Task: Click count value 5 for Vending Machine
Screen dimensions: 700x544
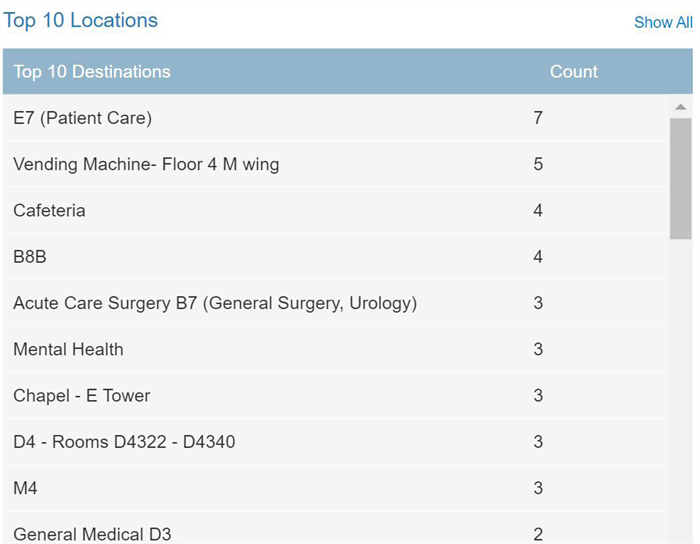Action: 538,164
